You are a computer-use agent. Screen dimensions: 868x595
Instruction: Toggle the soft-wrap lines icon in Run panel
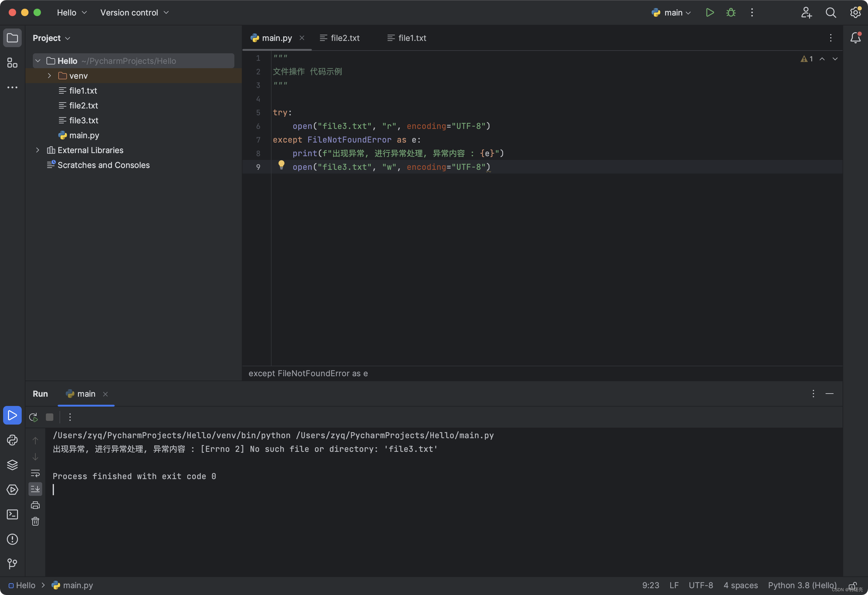point(35,474)
